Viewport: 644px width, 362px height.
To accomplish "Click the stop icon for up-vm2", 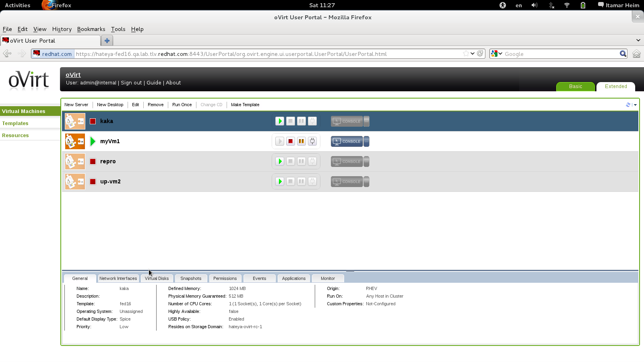I will (291, 181).
